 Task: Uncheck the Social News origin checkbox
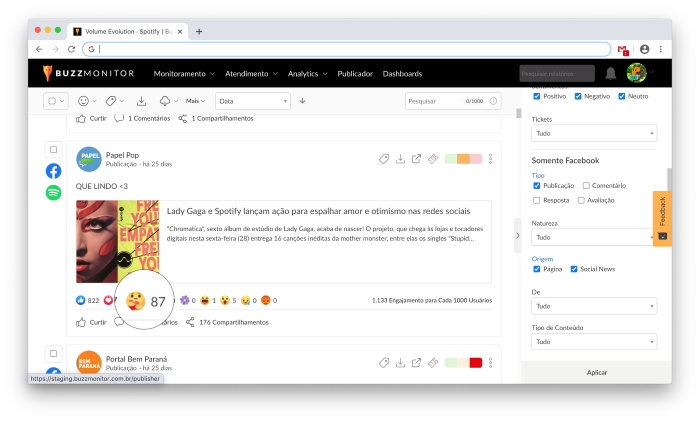point(574,269)
